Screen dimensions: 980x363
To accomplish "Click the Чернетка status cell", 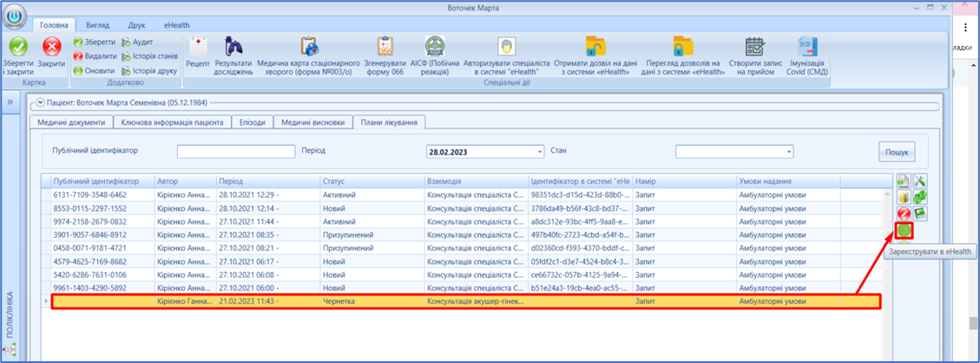I will coord(372,301).
